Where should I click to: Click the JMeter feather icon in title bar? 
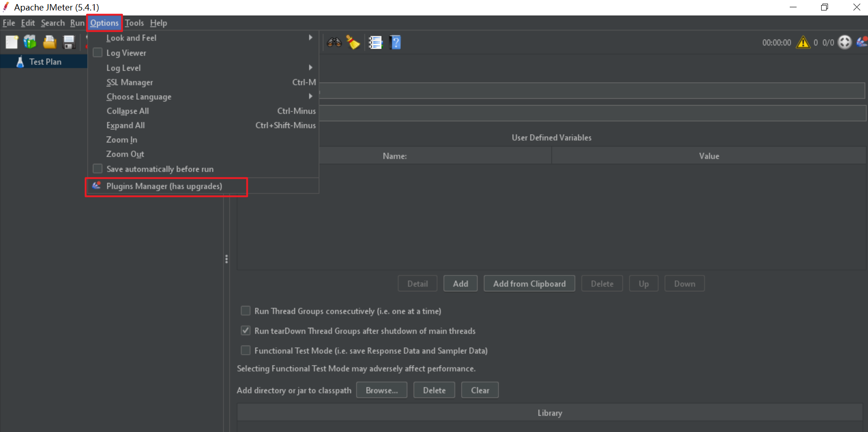coord(6,7)
